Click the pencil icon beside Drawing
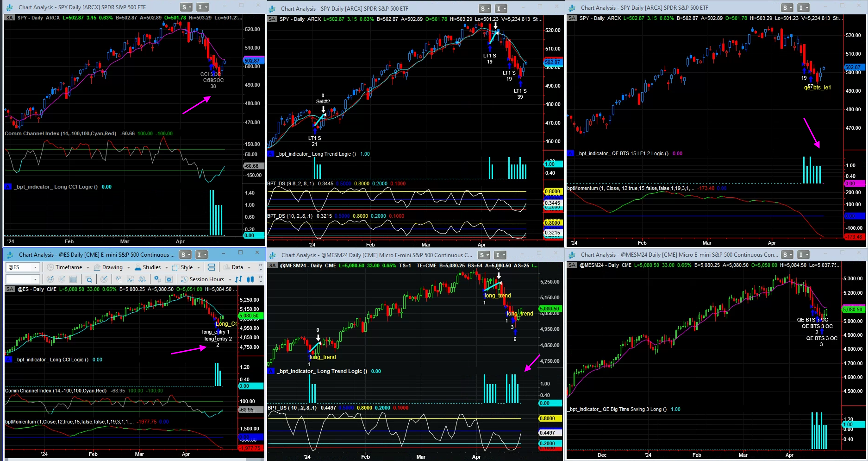The width and height of the screenshot is (868, 461). (x=97, y=267)
